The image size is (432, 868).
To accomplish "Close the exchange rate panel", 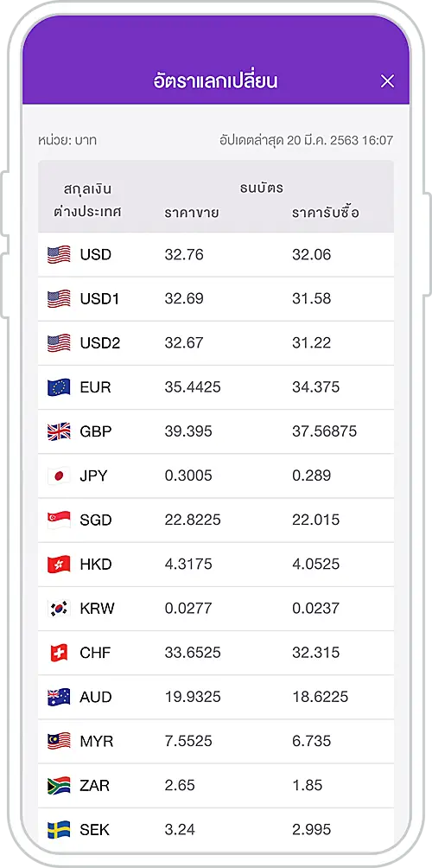I will (387, 81).
